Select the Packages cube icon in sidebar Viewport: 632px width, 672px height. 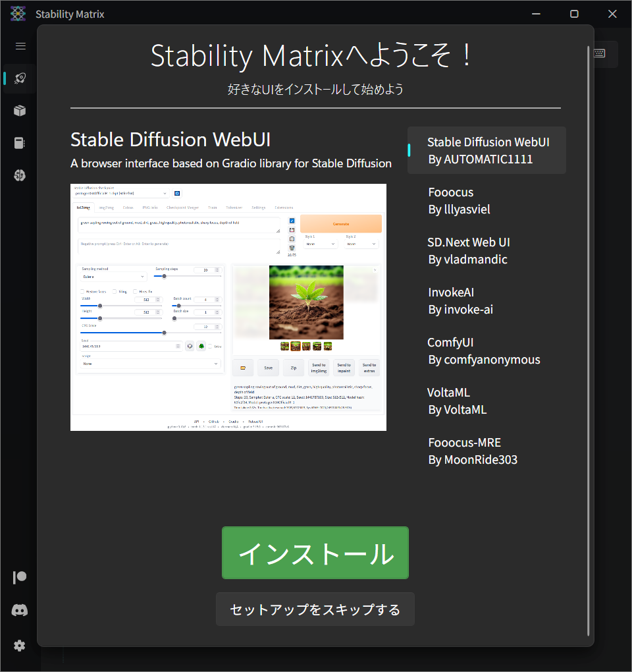point(19,110)
